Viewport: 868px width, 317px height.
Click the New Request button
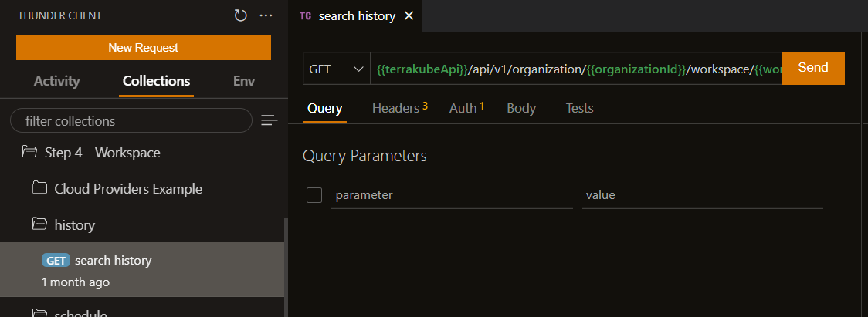[143, 48]
